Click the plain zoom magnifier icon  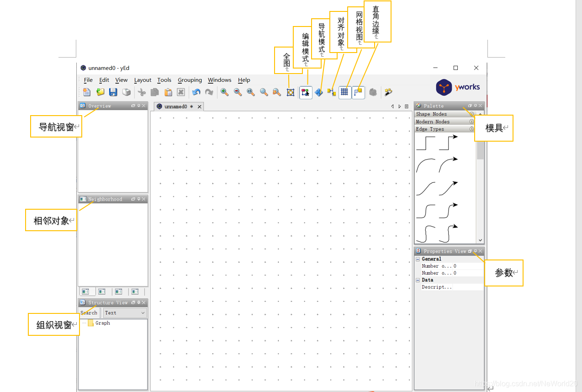(264, 92)
